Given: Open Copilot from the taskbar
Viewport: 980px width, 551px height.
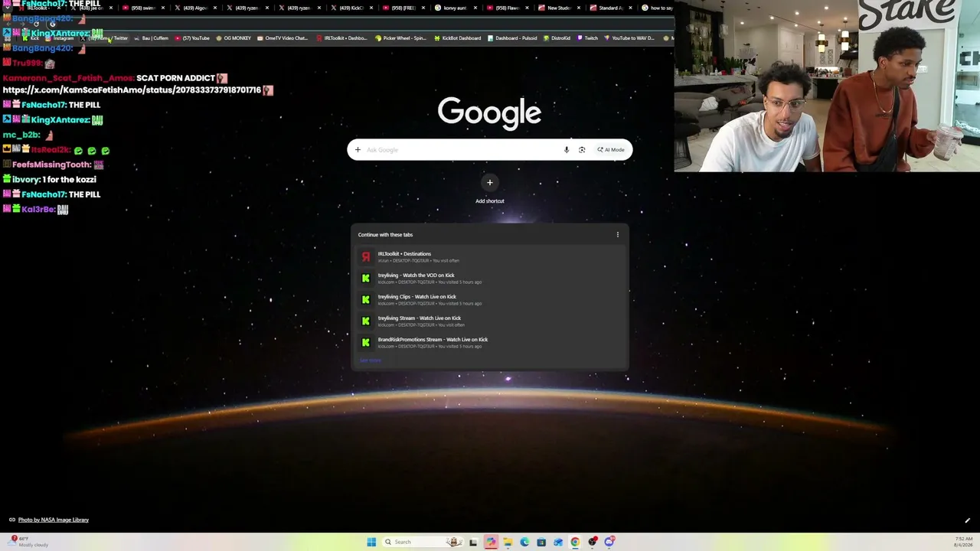Looking at the screenshot, I should 491,542.
